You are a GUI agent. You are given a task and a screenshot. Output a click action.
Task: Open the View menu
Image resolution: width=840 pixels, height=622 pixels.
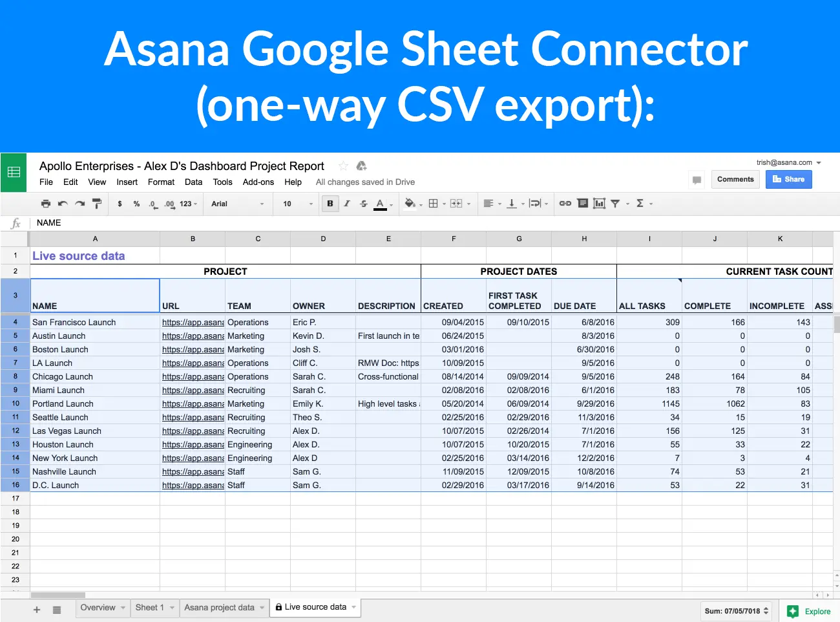point(97,182)
